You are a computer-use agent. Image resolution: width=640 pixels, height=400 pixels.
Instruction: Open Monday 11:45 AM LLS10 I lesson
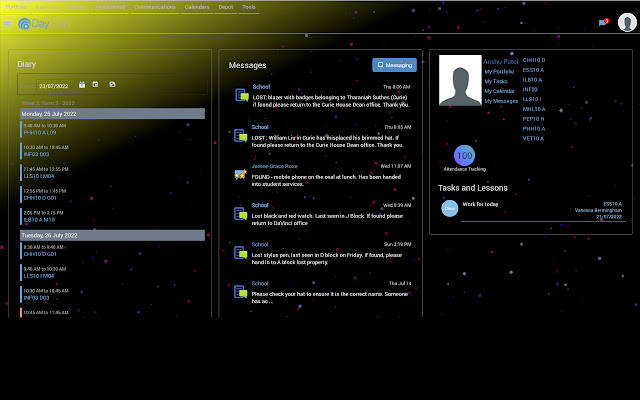pyautogui.click(x=39, y=176)
